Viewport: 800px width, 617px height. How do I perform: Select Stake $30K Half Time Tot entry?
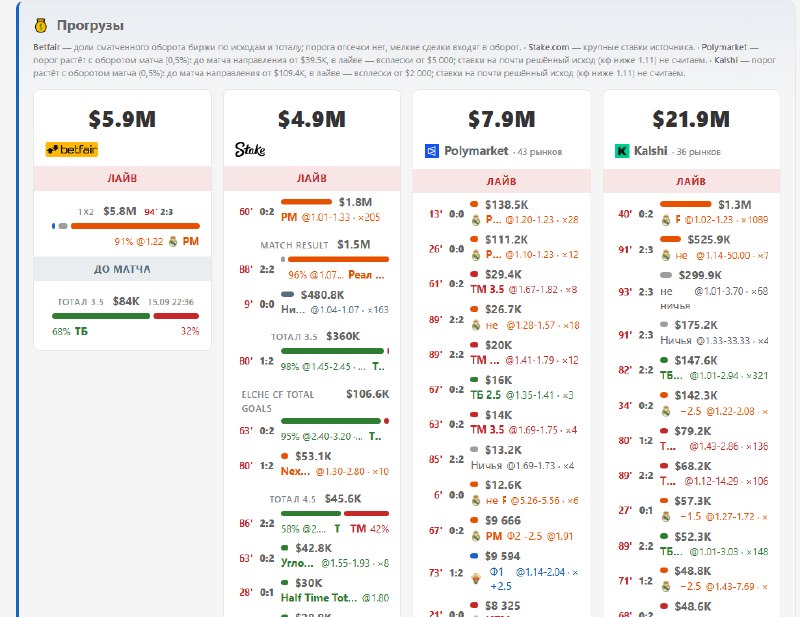pos(312,590)
